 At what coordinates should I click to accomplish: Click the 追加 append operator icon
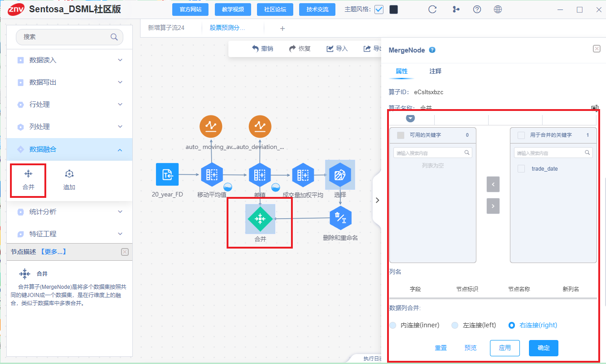pos(69,174)
